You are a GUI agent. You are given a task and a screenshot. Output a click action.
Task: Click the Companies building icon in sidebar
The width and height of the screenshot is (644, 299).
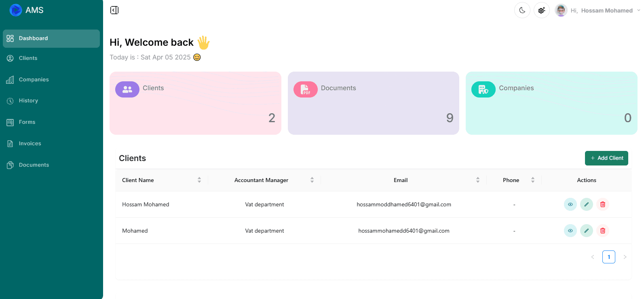(x=10, y=80)
